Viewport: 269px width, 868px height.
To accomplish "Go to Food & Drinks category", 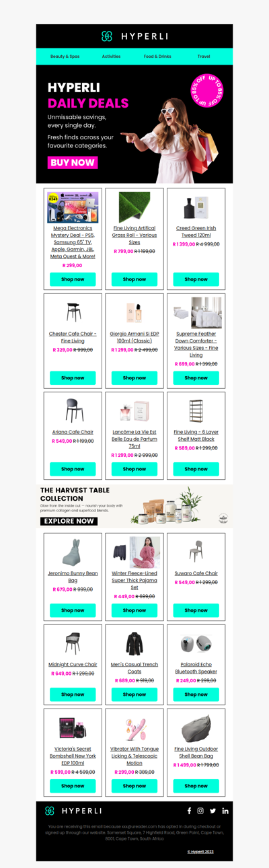I will [x=157, y=57].
